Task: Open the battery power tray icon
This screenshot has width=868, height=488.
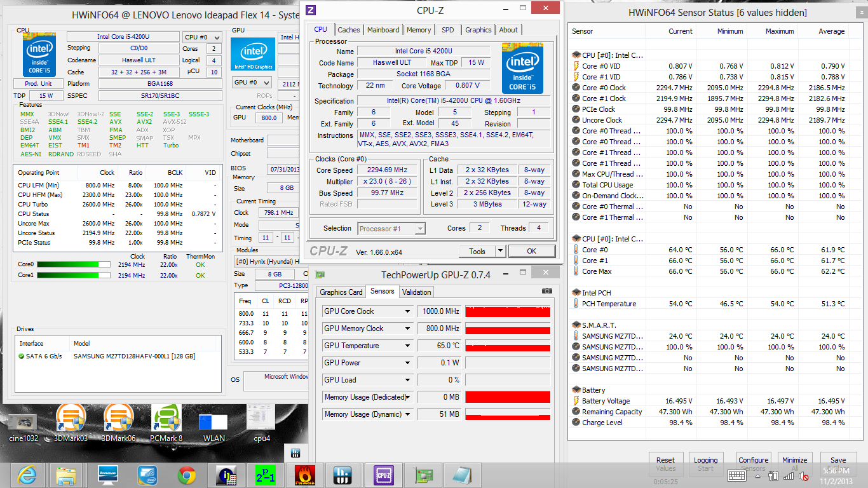Action: coord(773,475)
